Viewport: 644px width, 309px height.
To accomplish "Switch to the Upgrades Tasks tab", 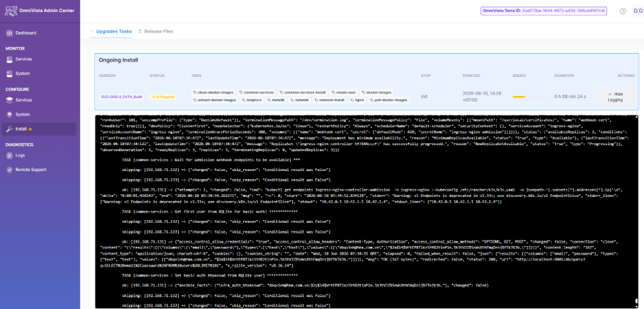I will pyautogui.click(x=111, y=31).
